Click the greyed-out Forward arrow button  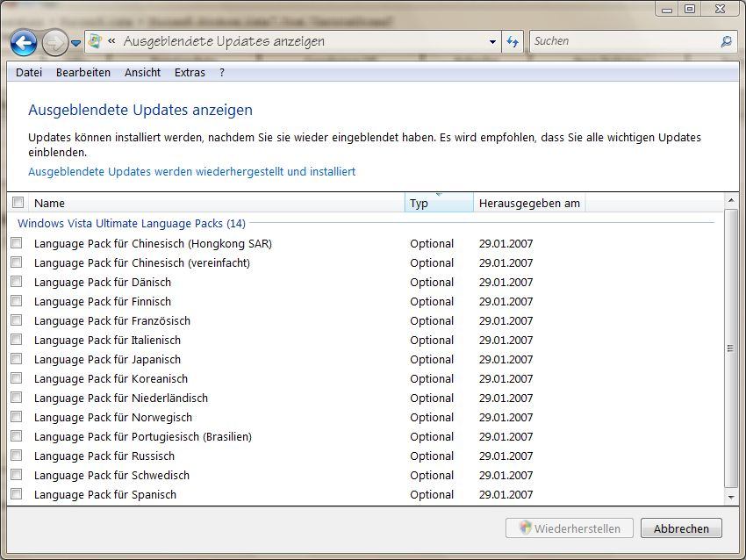click(x=54, y=43)
